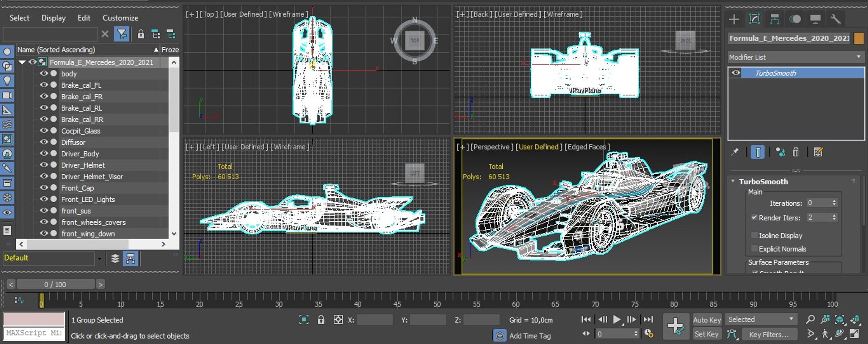
Task: Open Key Filters dialog button
Action: [x=769, y=335]
